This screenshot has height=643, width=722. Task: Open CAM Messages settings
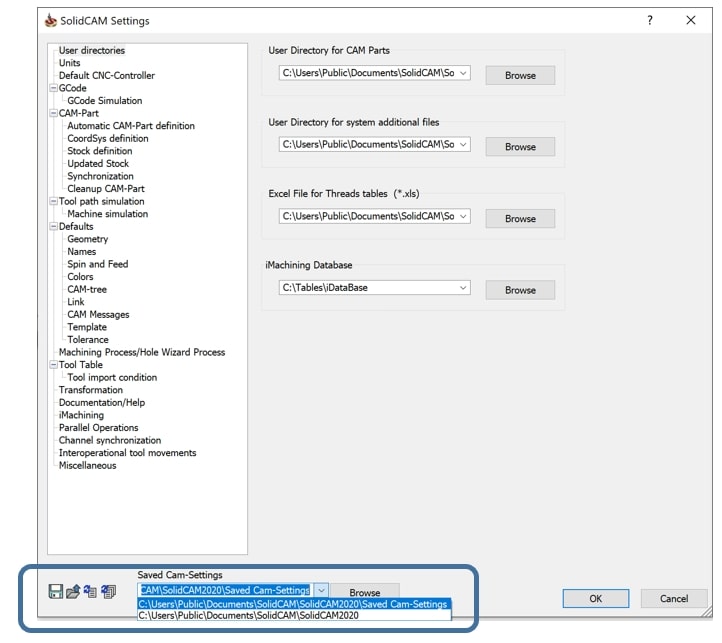click(98, 315)
